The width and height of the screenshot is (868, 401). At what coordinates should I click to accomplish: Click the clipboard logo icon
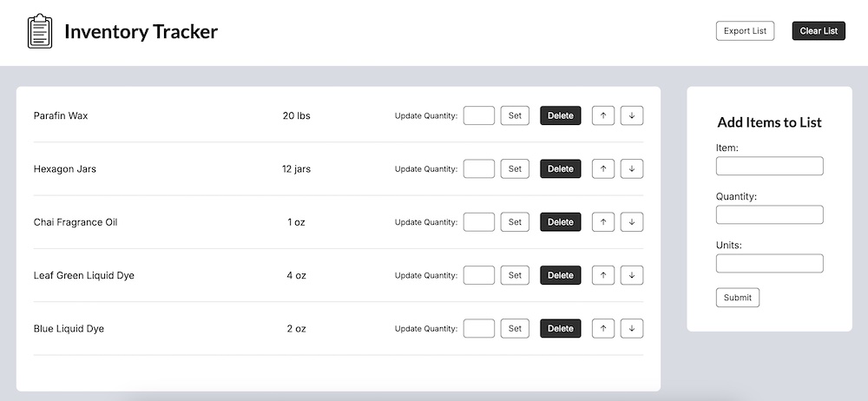40,32
